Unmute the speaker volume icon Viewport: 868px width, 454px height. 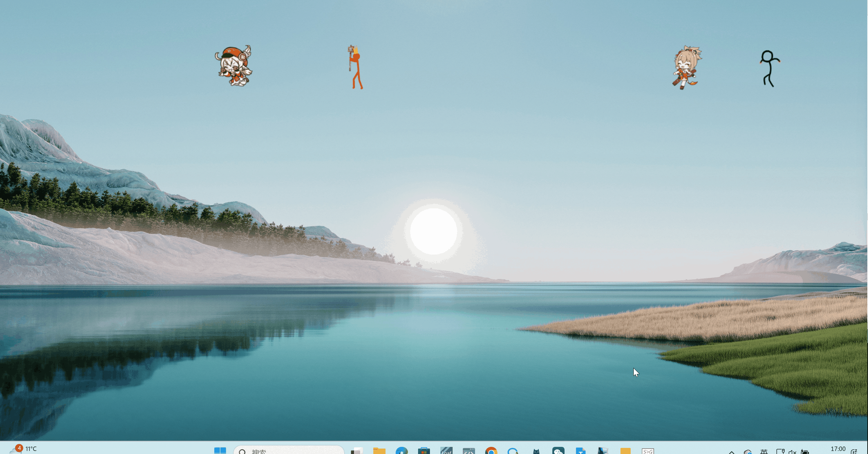792,452
